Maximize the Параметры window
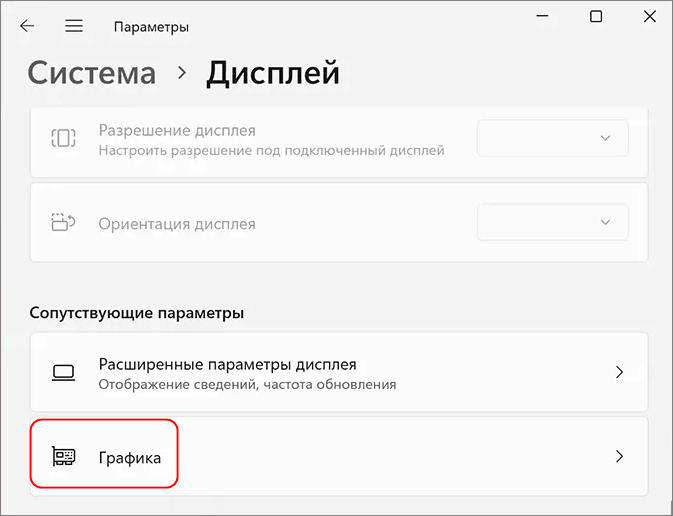The width and height of the screenshot is (673, 516). point(596,16)
